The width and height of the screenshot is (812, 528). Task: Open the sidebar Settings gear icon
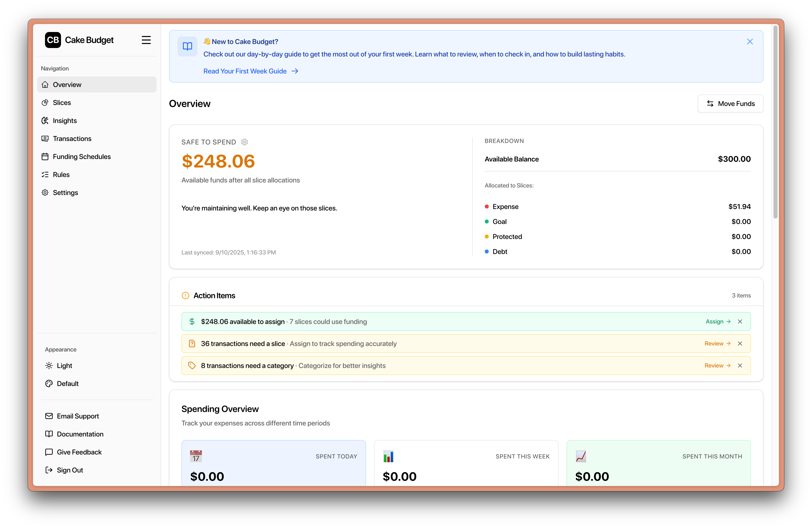pos(45,192)
